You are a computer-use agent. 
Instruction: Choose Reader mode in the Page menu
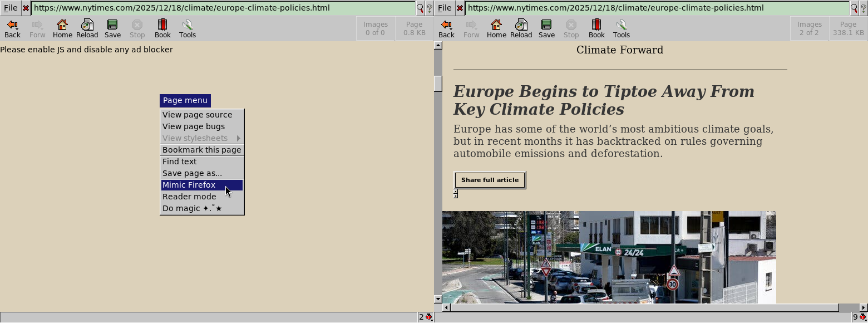tap(189, 197)
